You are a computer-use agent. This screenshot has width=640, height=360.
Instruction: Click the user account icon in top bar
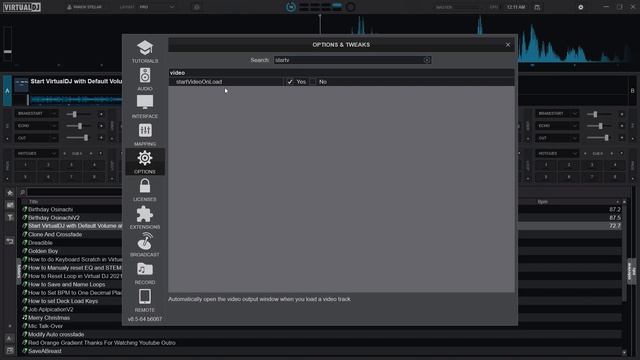click(x=69, y=7)
